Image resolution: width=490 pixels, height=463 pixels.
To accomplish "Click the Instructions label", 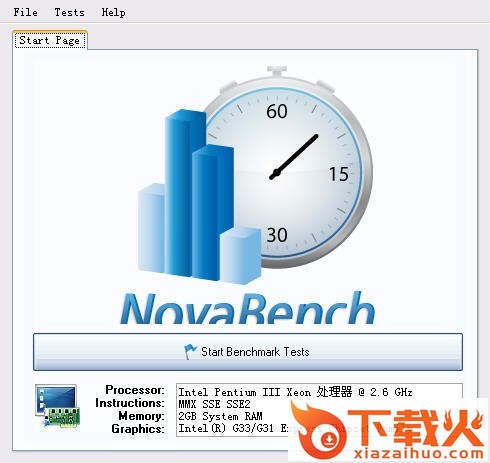I will point(130,403).
